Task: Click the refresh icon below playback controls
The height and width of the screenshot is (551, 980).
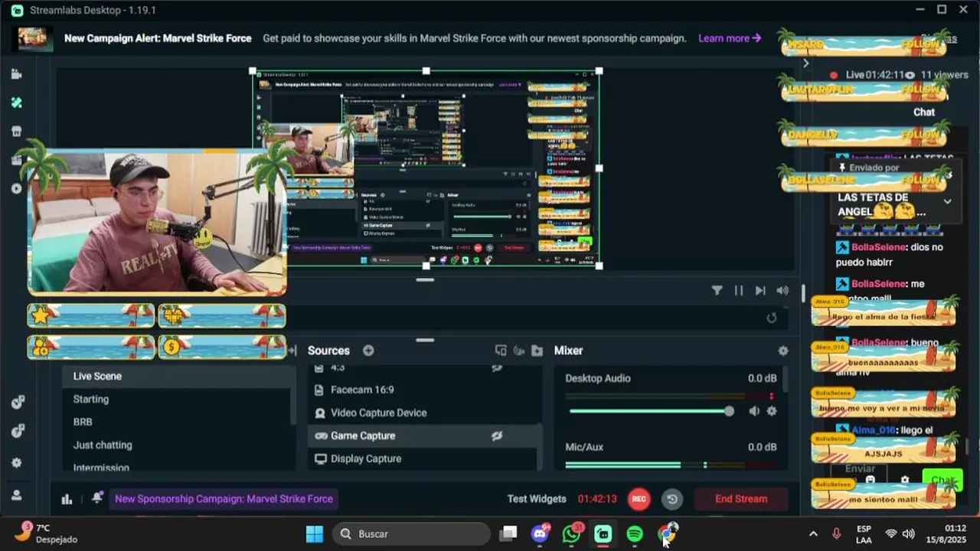Action: coord(771,318)
